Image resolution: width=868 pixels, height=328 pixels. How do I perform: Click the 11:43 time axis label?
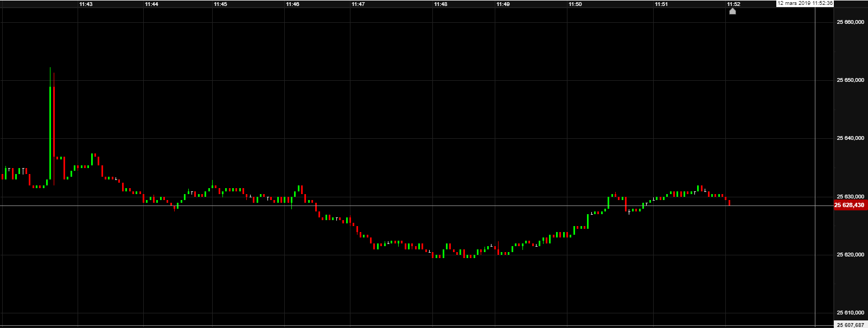click(x=86, y=4)
